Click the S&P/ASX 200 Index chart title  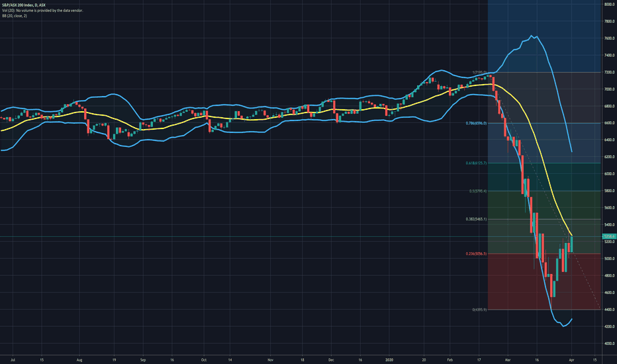(24, 5)
